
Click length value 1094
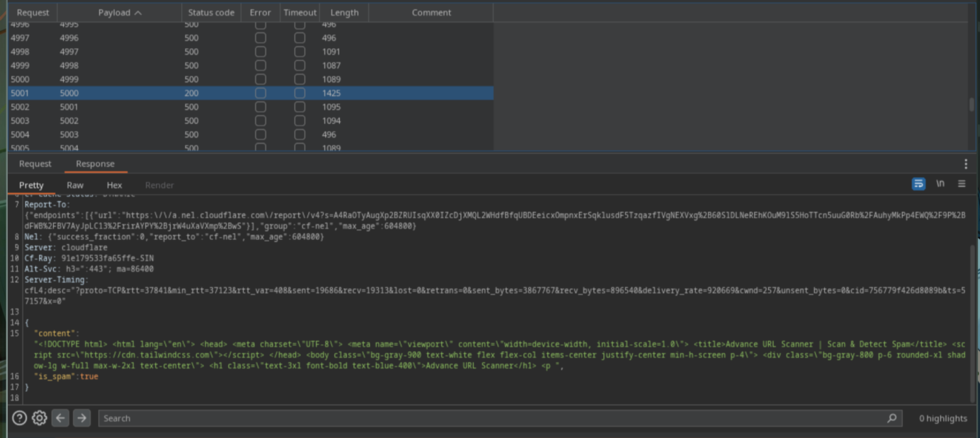pyautogui.click(x=331, y=120)
